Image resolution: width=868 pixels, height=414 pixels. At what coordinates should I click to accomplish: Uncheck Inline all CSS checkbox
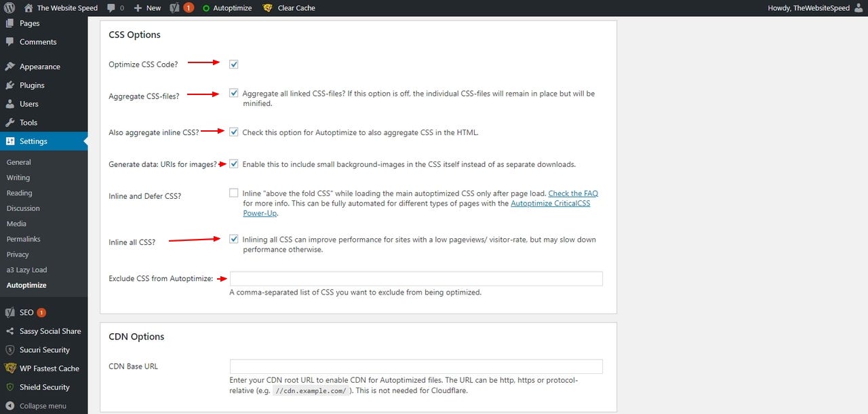click(234, 240)
